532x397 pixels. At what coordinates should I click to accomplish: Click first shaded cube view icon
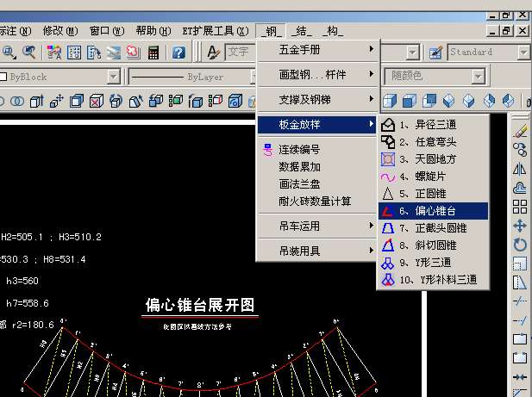click(390, 101)
